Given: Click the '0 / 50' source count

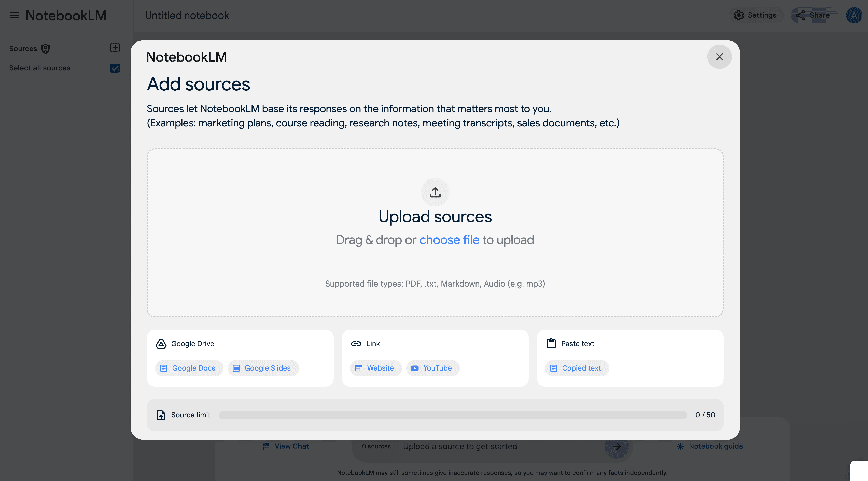Looking at the screenshot, I should pos(705,415).
